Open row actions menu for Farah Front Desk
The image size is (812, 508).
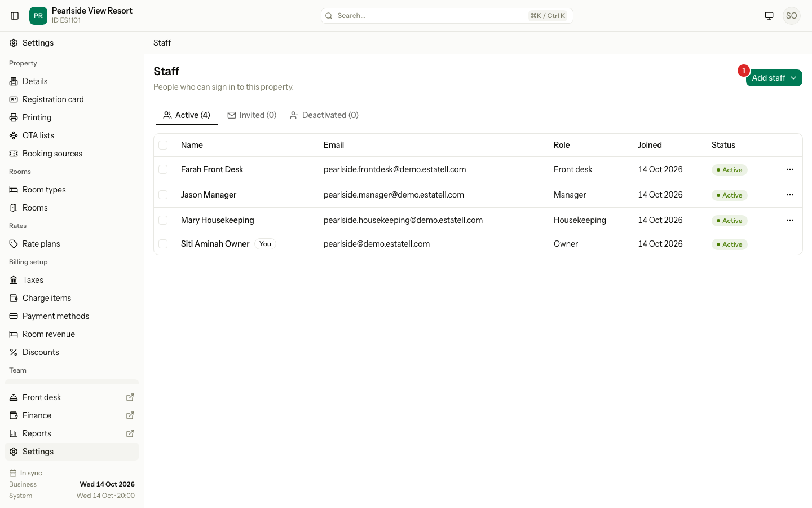pos(790,169)
